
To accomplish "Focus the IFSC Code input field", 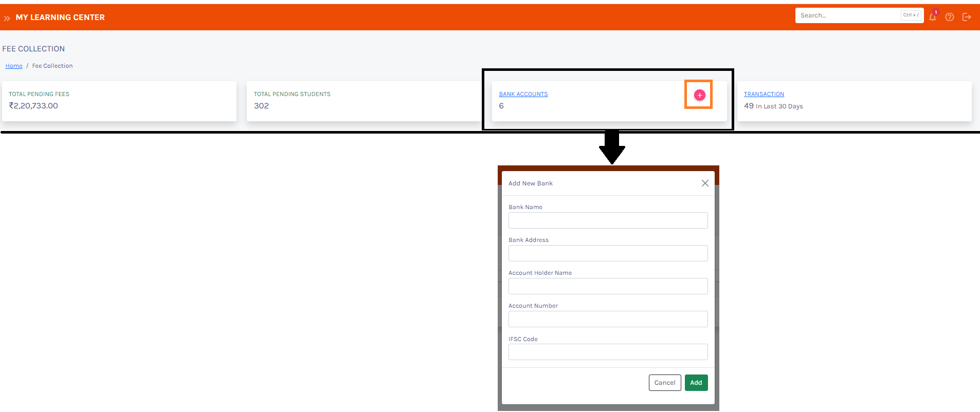I will 608,352.
